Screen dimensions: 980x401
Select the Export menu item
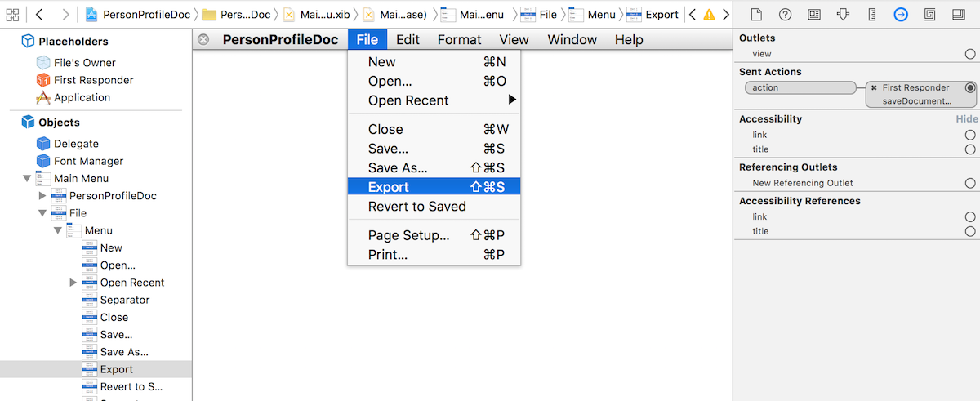434,187
